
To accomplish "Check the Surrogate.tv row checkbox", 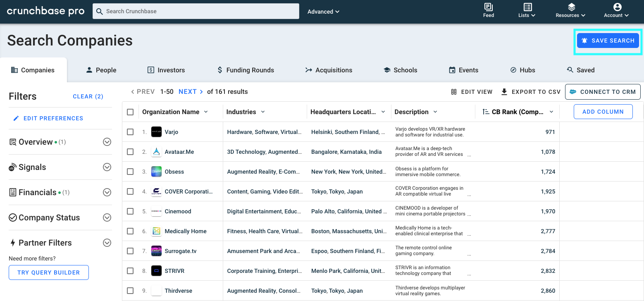I will click(x=130, y=251).
